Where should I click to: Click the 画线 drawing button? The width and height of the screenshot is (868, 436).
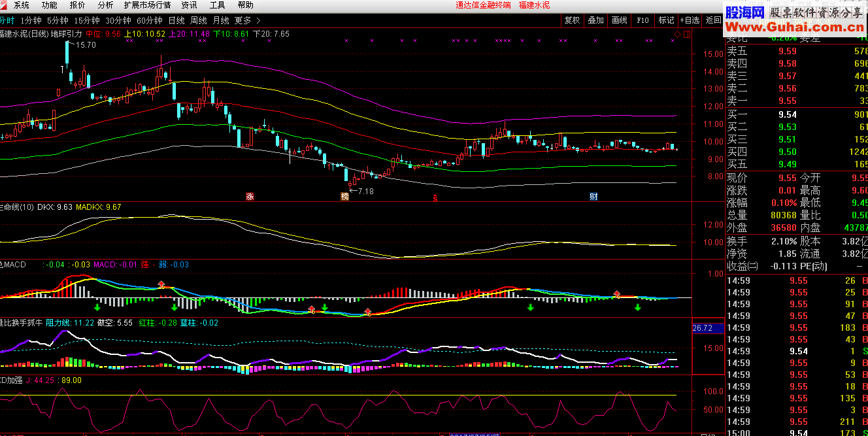click(619, 20)
